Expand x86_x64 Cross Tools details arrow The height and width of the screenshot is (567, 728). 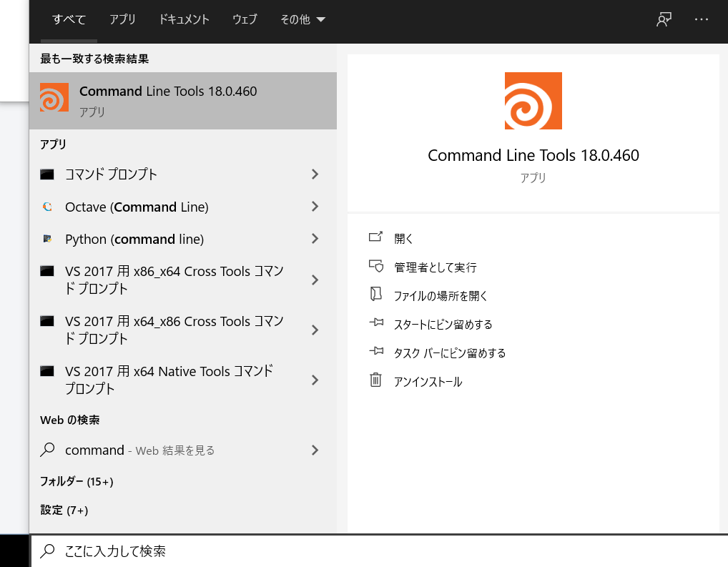[315, 280]
